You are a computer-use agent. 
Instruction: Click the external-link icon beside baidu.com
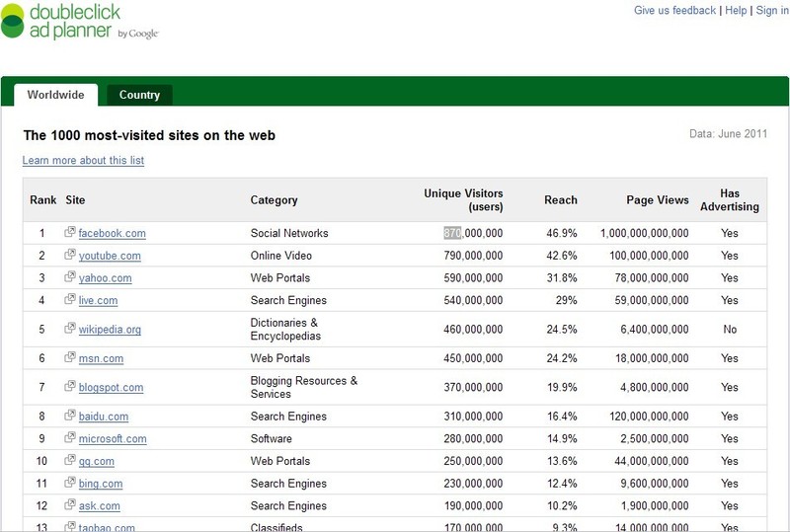coord(70,417)
